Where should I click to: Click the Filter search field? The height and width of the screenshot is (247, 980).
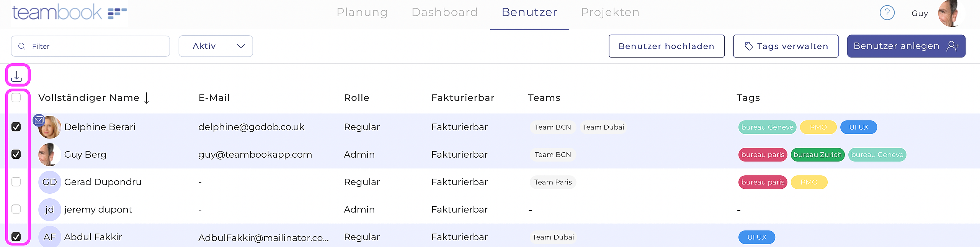(96, 46)
